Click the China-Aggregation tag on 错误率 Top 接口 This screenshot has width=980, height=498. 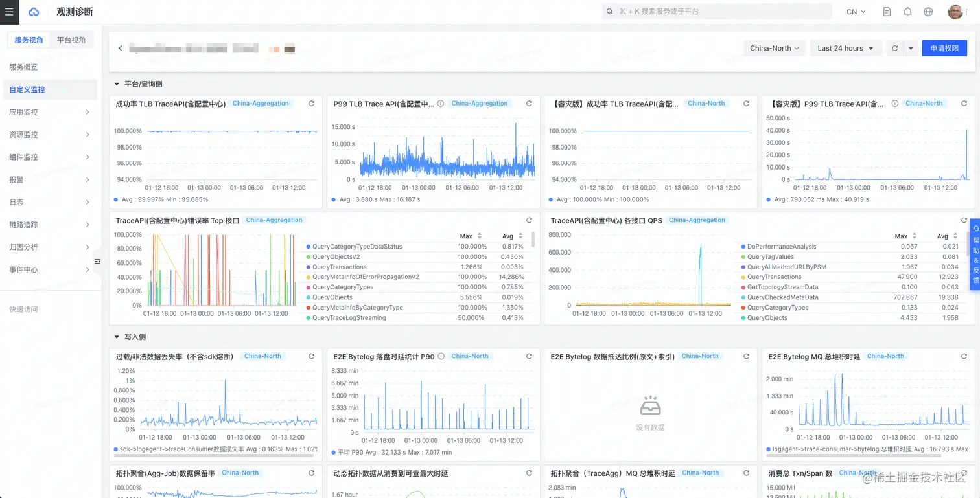(274, 220)
